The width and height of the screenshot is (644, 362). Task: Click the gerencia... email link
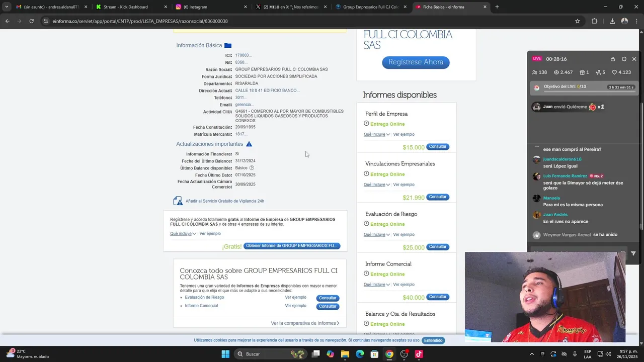(x=245, y=105)
